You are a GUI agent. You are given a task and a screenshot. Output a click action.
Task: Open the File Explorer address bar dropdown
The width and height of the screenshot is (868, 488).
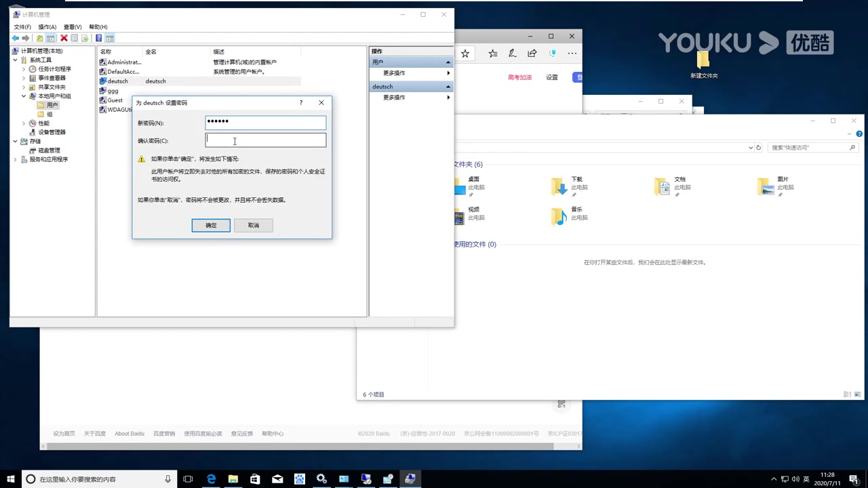pyautogui.click(x=750, y=147)
